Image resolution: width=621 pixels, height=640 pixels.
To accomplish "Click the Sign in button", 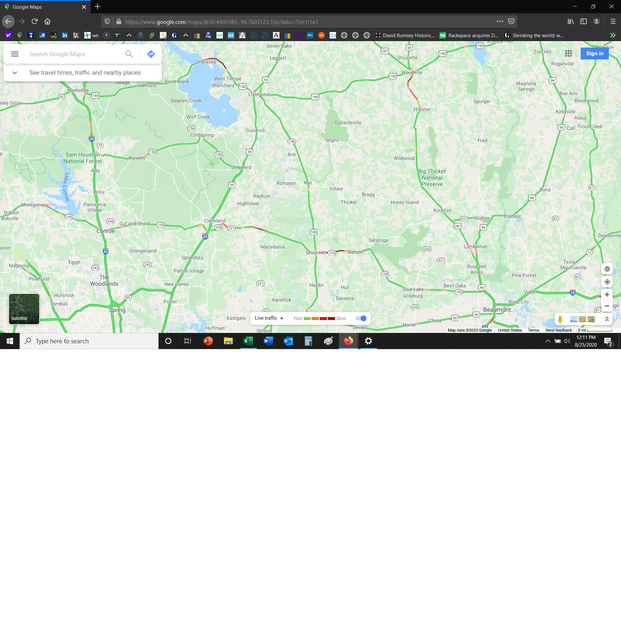I will coord(594,53).
